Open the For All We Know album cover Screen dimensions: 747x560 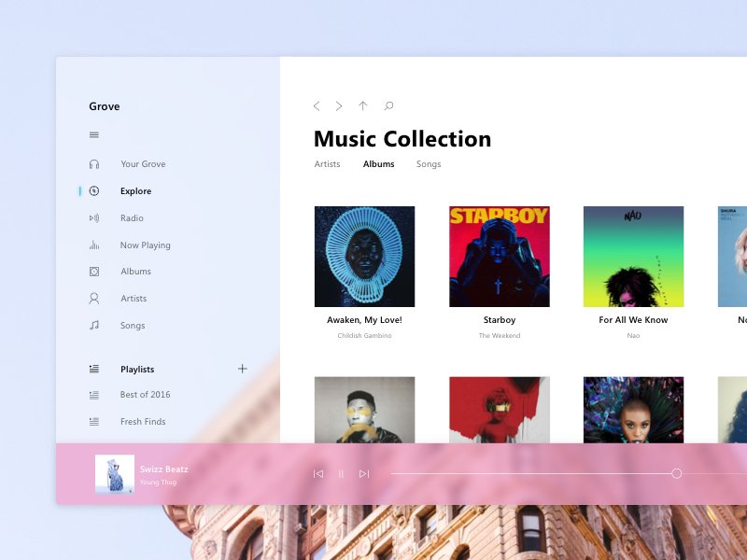click(634, 257)
